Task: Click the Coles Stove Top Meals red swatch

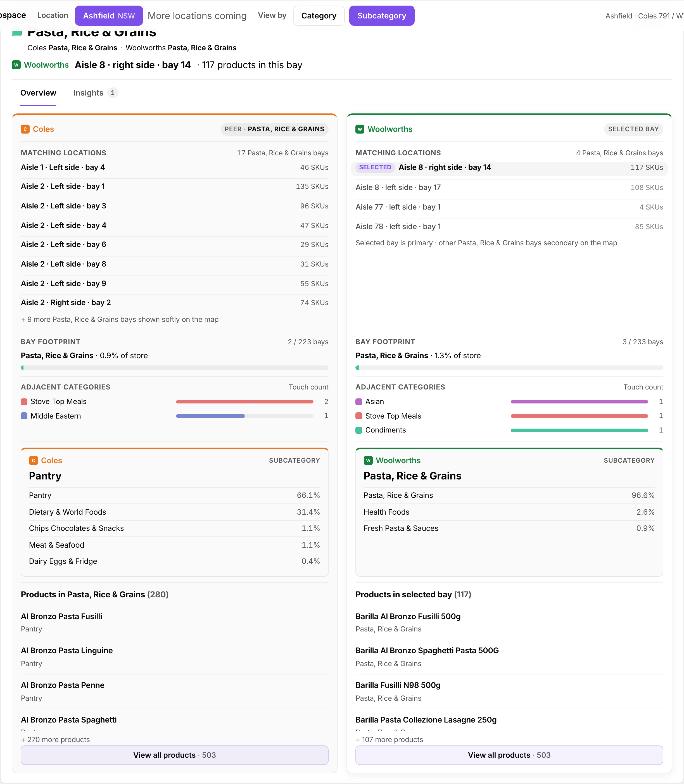Action: (24, 401)
